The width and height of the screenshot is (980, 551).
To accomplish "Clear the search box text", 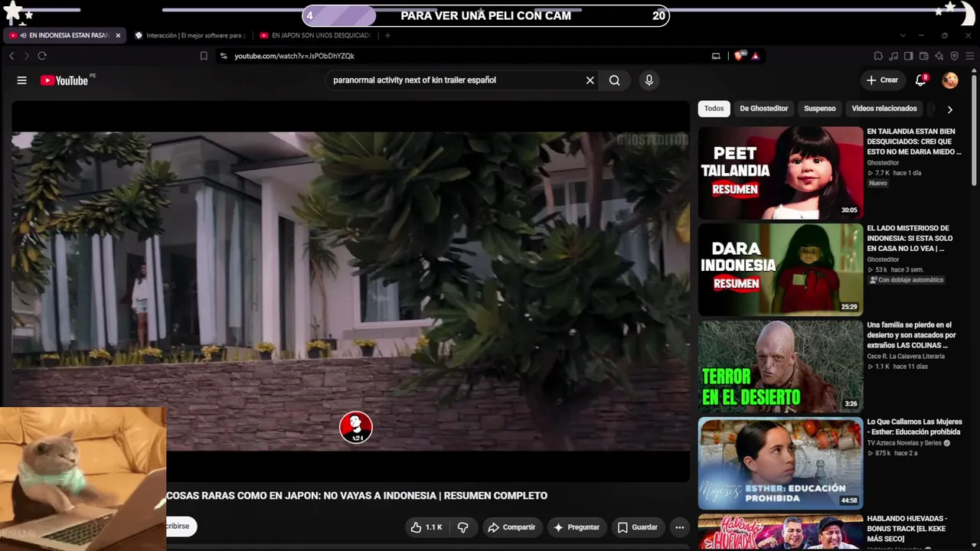I will coord(590,80).
